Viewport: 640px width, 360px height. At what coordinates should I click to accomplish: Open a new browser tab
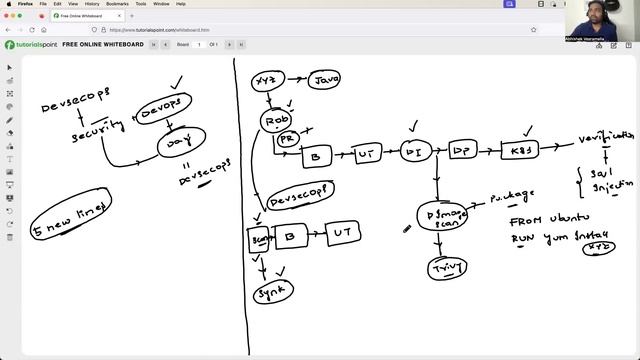[x=132, y=16]
